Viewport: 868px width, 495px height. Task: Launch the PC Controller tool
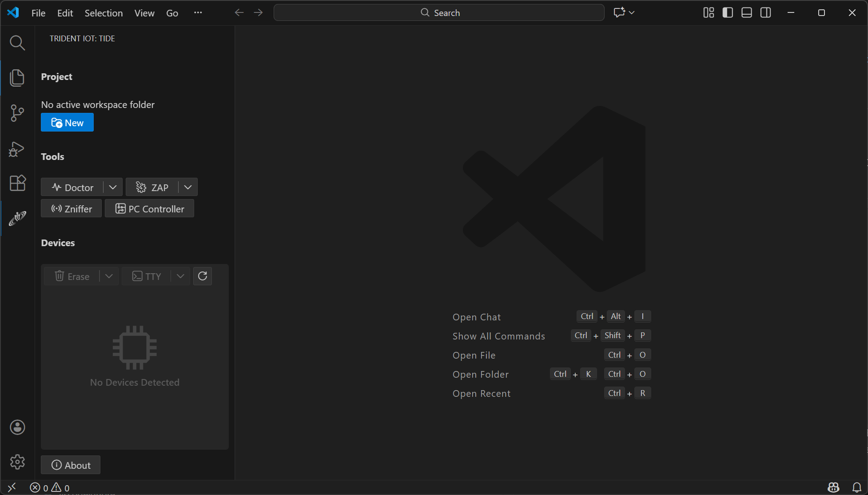149,208
